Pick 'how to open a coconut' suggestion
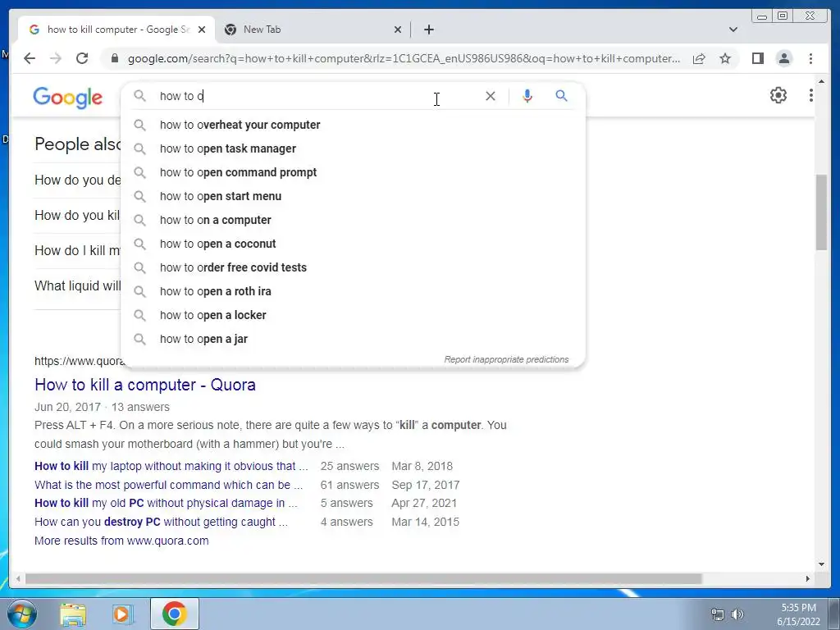 coord(353,244)
